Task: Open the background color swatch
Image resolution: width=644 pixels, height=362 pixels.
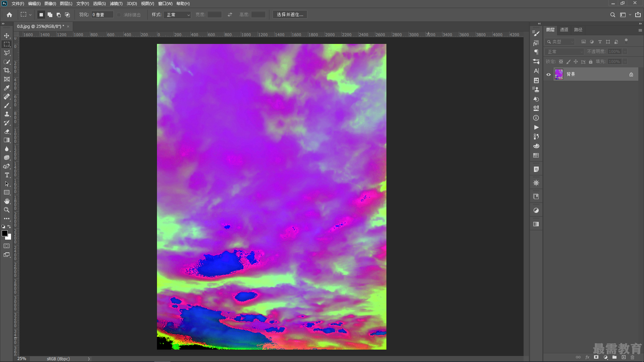Action: click(10, 238)
